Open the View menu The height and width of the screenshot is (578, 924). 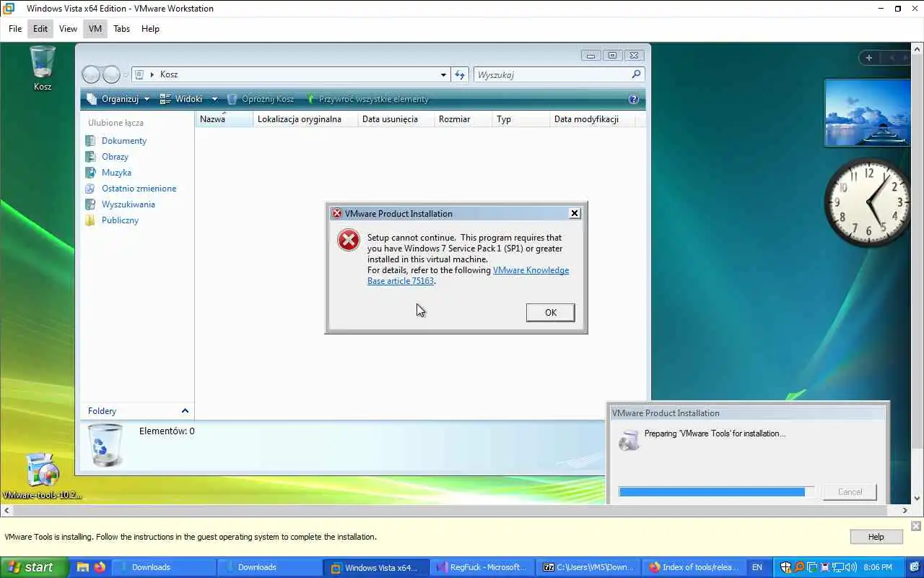[68, 29]
